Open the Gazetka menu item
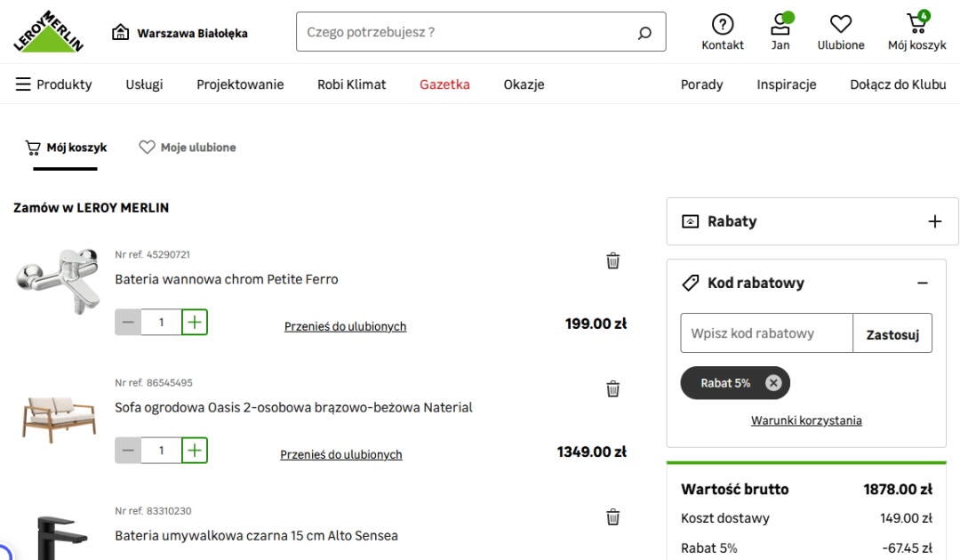The image size is (960, 560). pyautogui.click(x=444, y=84)
